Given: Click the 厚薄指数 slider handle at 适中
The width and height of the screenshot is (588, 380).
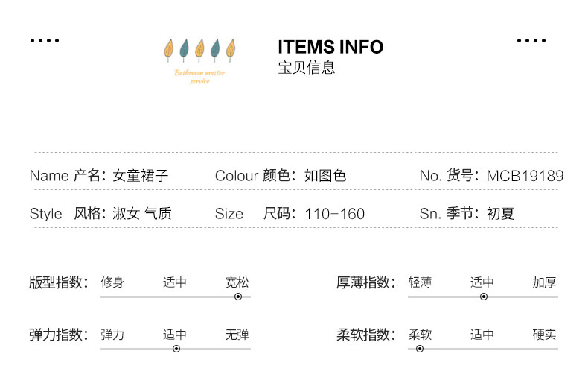Looking at the screenshot, I should pyautogui.click(x=483, y=297).
